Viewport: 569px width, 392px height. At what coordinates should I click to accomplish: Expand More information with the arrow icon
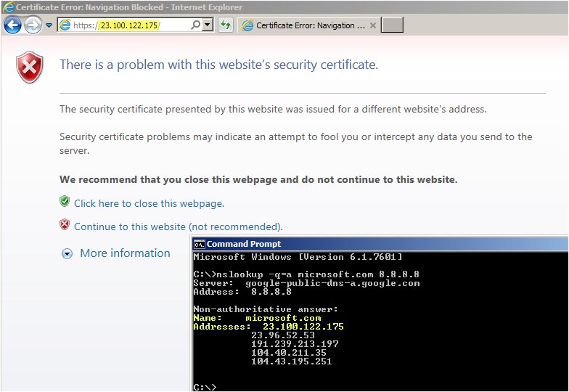coord(67,253)
